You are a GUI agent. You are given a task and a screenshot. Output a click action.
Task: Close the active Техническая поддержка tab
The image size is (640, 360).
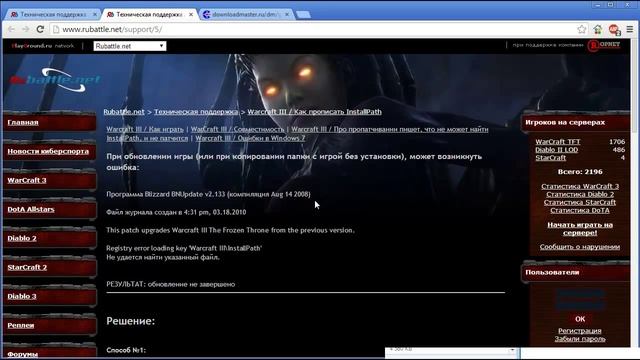coord(191,14)
